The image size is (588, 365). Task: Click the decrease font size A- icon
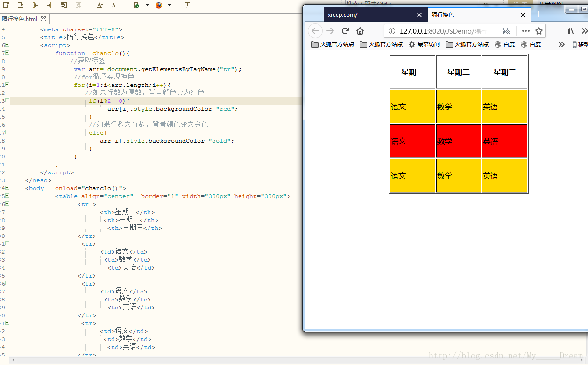(114, 5)
